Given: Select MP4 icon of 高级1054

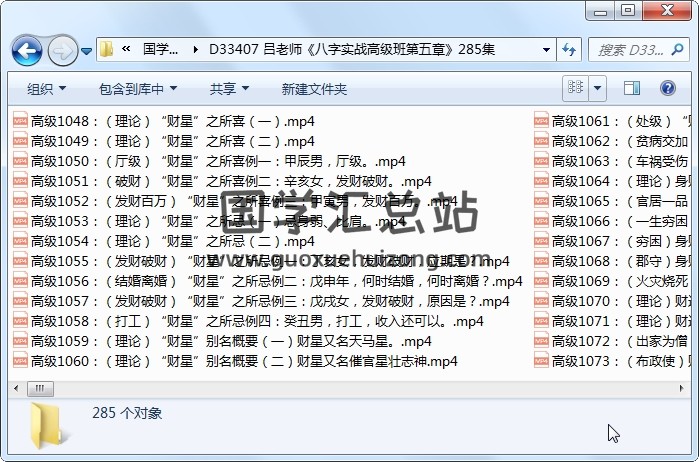Looking at the screenshot, I should [x=20, y=240].
